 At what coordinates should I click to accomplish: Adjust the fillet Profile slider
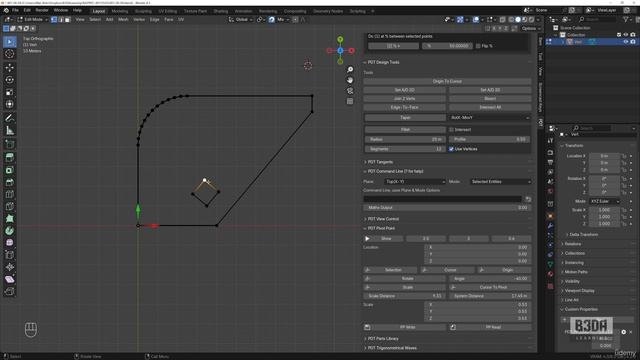click(490, 139)
